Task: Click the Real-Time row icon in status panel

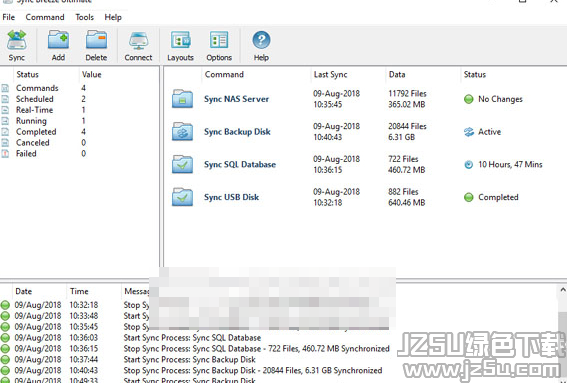Action: tap(5, 110)
